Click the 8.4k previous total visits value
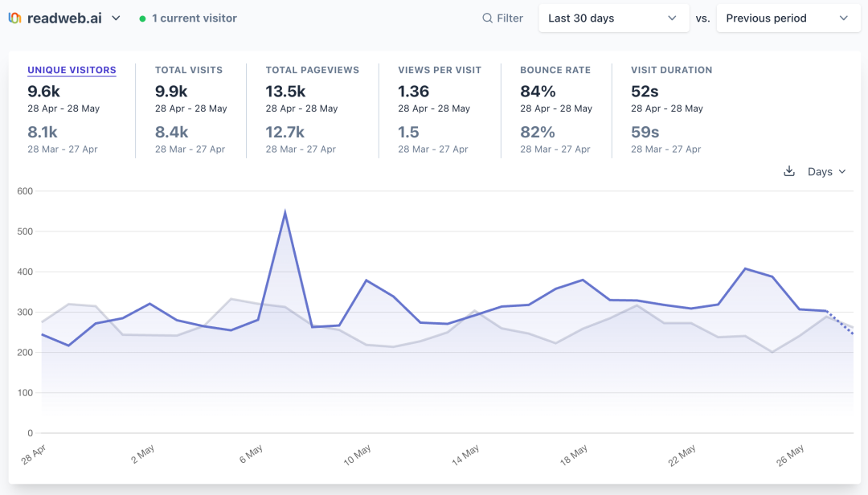Image resolution: width=868 pixels, height=495 pixels. point(172,133)
